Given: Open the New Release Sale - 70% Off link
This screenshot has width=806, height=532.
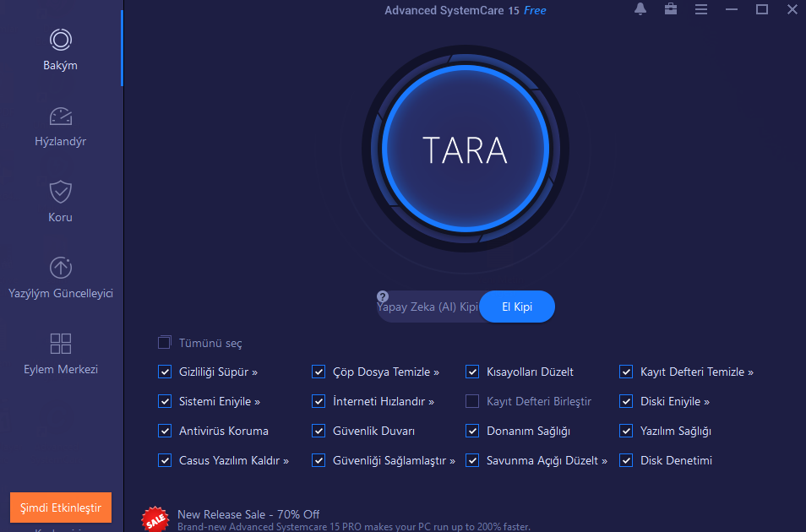Looking at the screenshot, I should [248, 514].
